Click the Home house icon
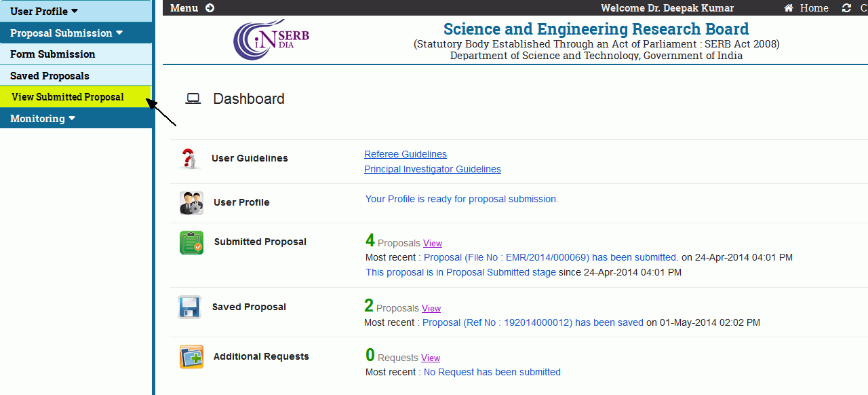Image resolution: width=868 pixels, height=395 pixels. [x=789, y=8]
